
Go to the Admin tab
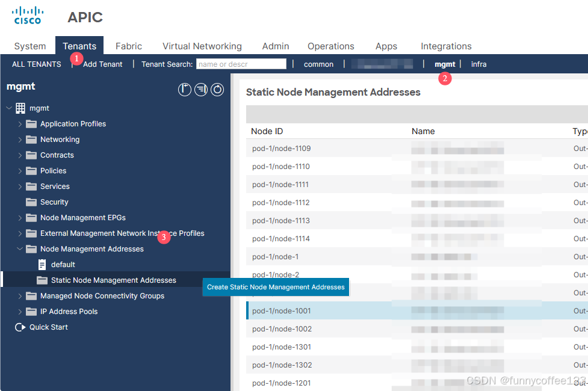click(276, 46)
